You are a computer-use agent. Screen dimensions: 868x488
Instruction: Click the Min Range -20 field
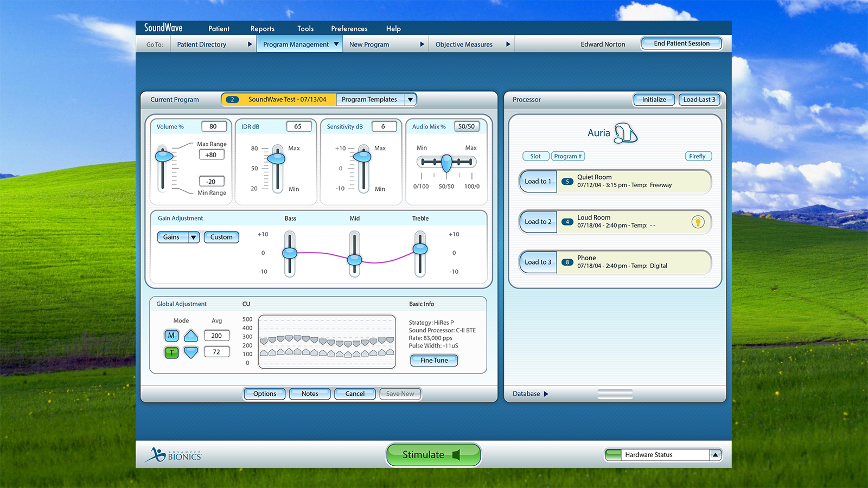click(212, 182)
